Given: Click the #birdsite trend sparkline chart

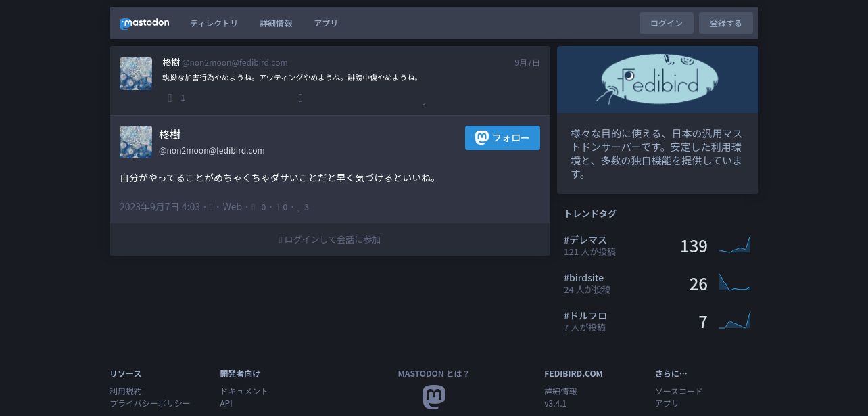Looking at the screenshot, I should pyautogui.click(x=735, y=283).
